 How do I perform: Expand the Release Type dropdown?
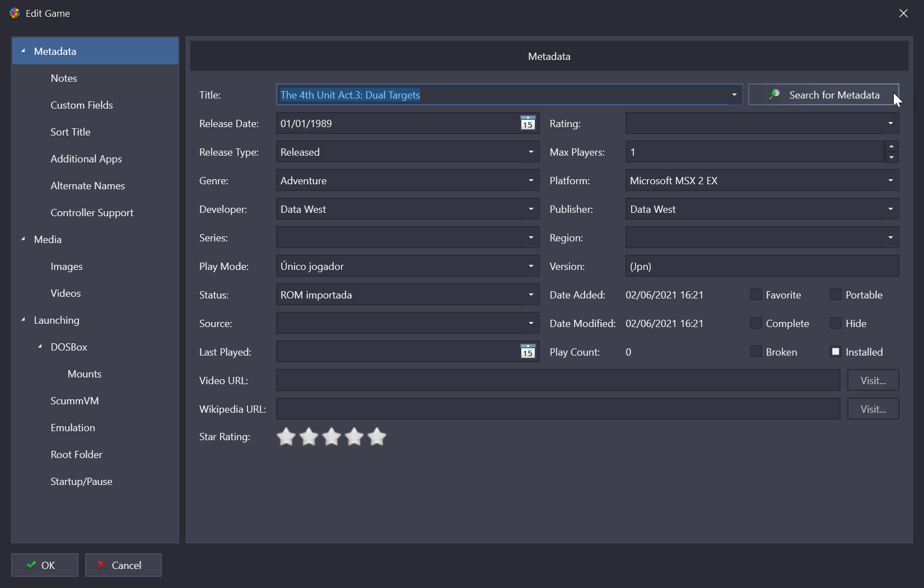tap(531, 152)
